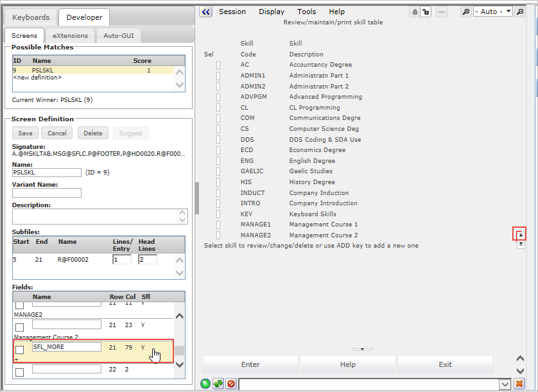
Task: Click the Help function key button
Action: pos(347,364)
